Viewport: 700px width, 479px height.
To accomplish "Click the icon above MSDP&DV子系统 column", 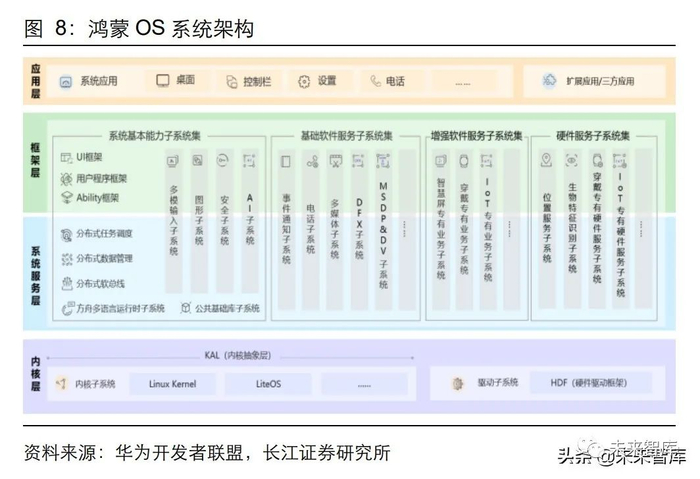I will tap(383, 161).
